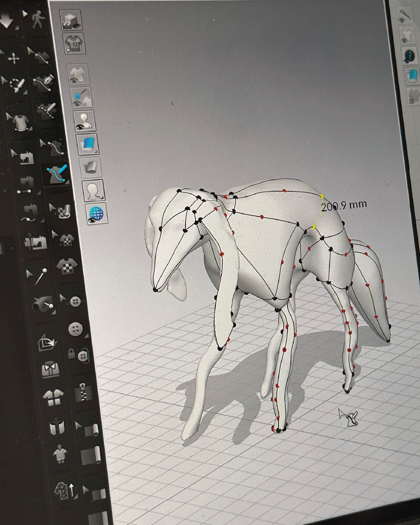
Task: Choose the four-arrow transform gizmo tool
Action: [14, 59]
